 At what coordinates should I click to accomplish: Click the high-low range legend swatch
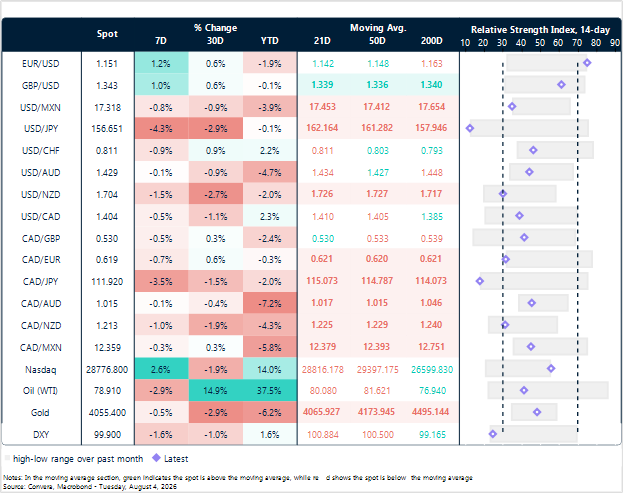pos(7,459)
